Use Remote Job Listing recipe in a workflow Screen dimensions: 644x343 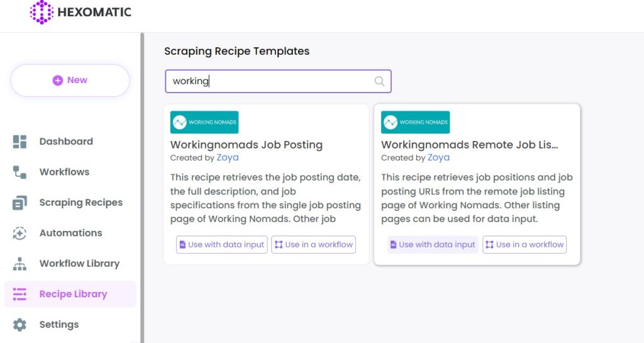point(525,245)
